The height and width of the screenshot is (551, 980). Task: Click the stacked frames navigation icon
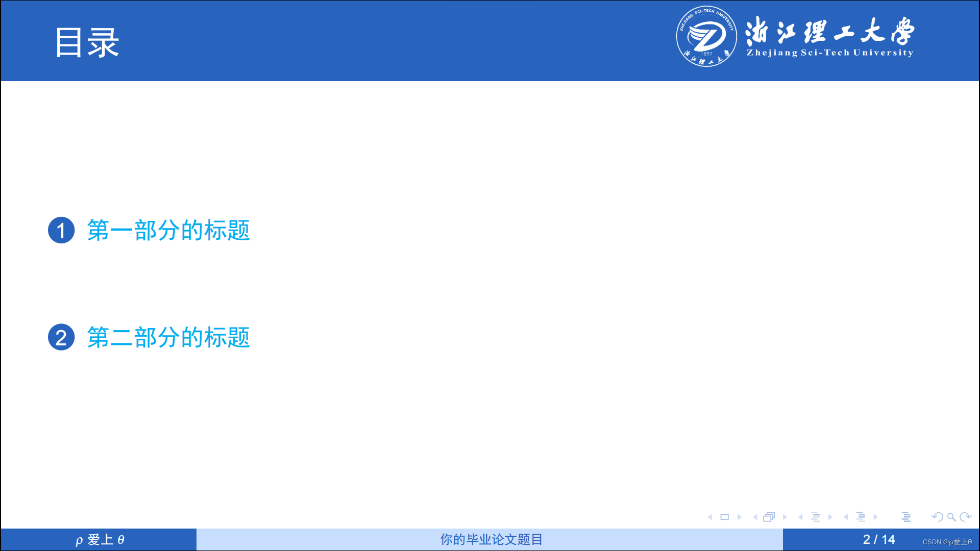769,517
